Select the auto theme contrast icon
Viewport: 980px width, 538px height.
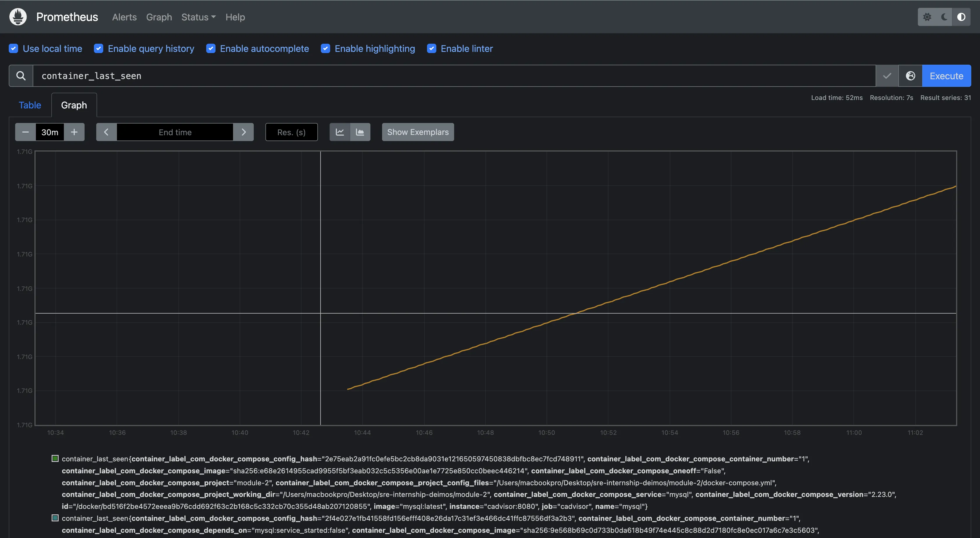[961, 17]
